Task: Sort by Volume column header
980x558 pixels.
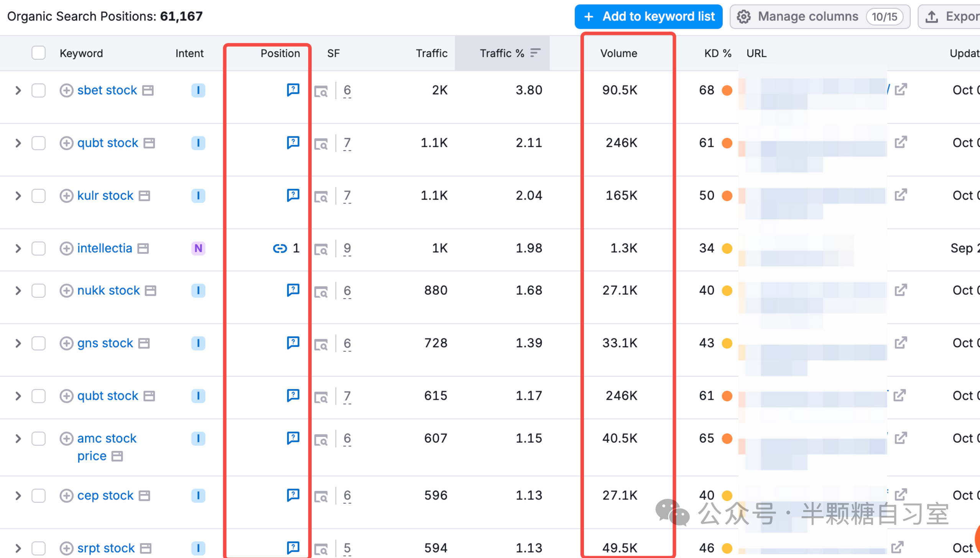Action: pos(618,53)
